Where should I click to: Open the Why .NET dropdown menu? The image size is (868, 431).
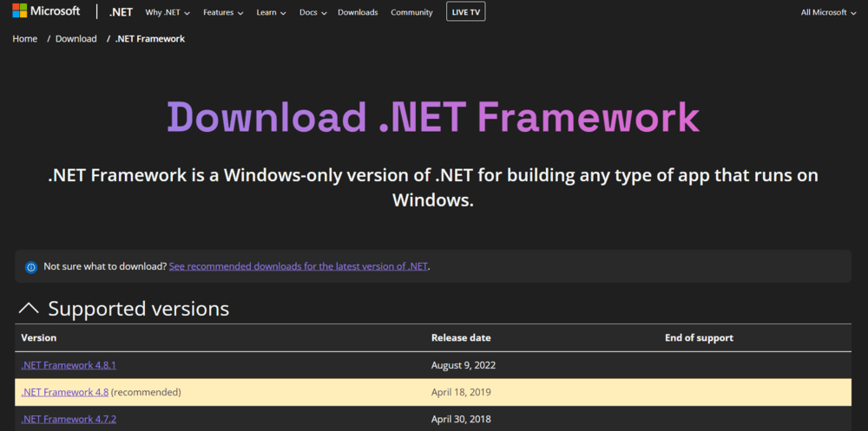168,12
